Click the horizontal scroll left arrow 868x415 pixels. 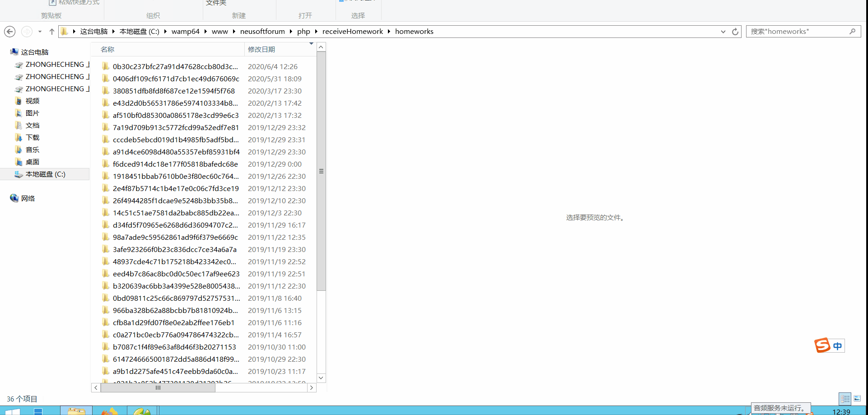[96, 387]
